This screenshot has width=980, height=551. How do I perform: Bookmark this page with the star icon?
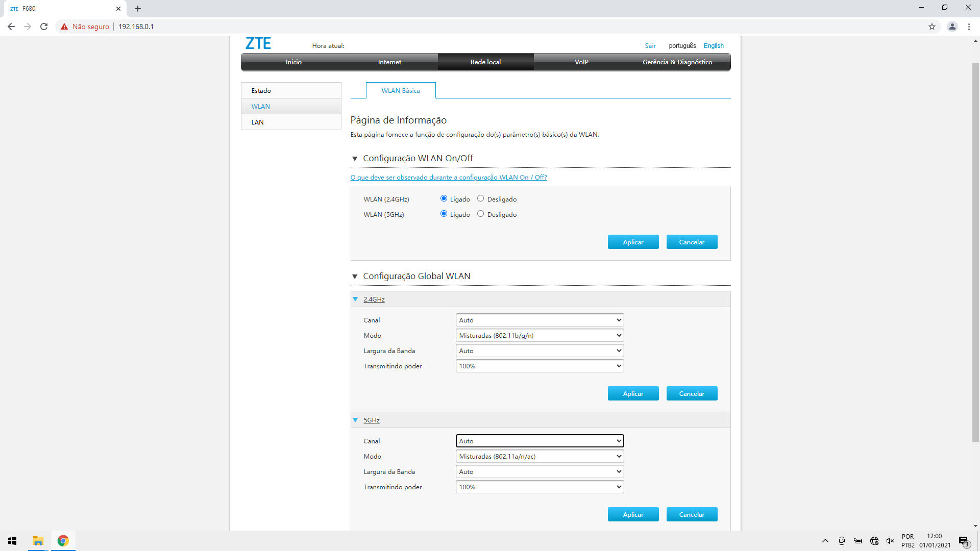[932, 27]
